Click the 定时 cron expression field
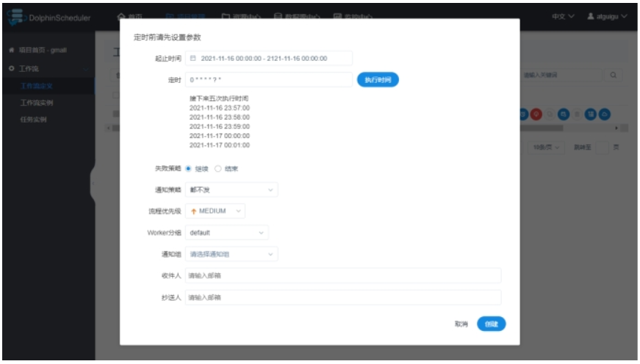 [269, 79]
